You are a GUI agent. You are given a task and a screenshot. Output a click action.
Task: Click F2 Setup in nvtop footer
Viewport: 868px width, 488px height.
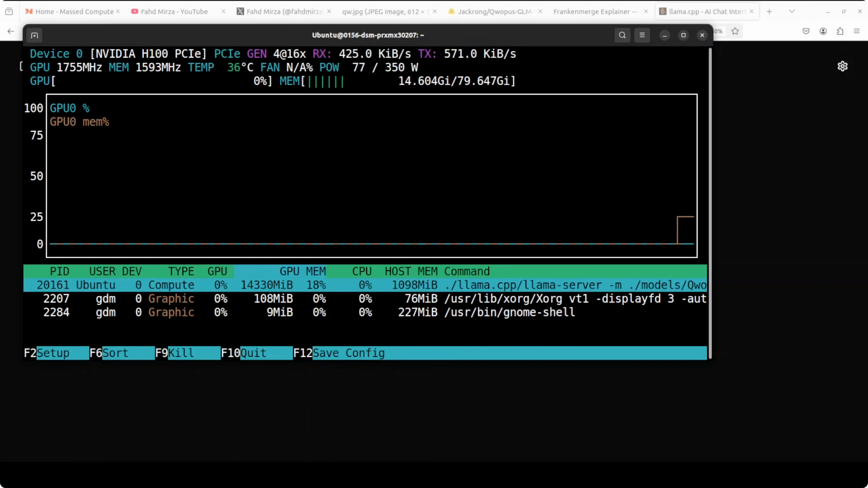53,353
